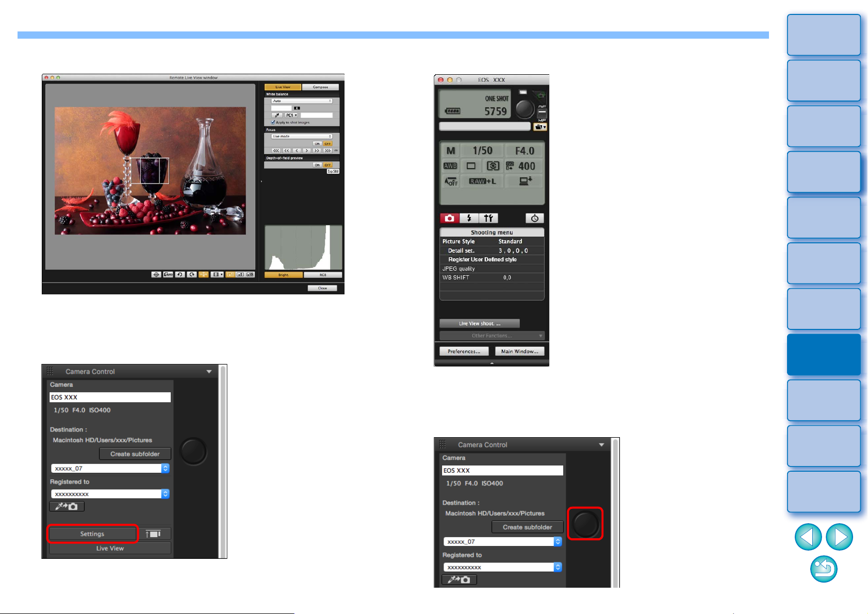The height and width of the screenshot is (614, 868).
Task: Click the 1/50 shutter speed setting in capture window
Action: point(483,151)
